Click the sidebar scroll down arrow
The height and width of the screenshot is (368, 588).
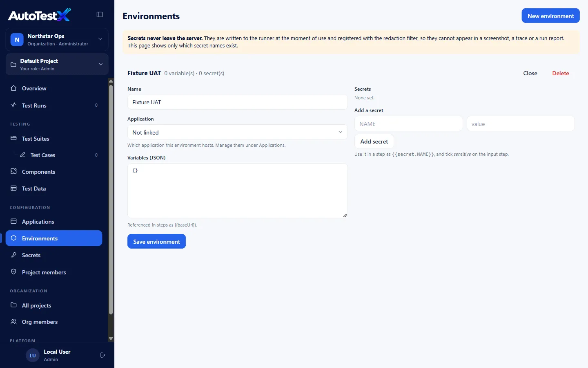coord(111,339)
